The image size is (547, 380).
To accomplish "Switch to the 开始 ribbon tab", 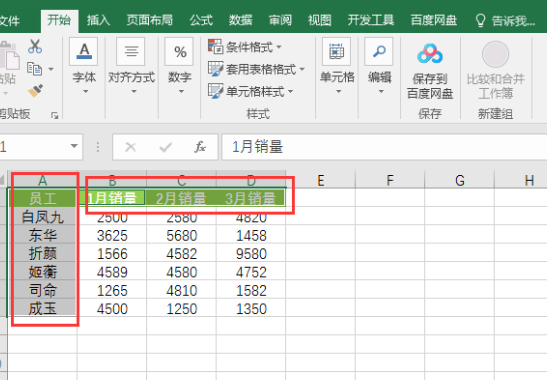I will [x=59, y=20].
